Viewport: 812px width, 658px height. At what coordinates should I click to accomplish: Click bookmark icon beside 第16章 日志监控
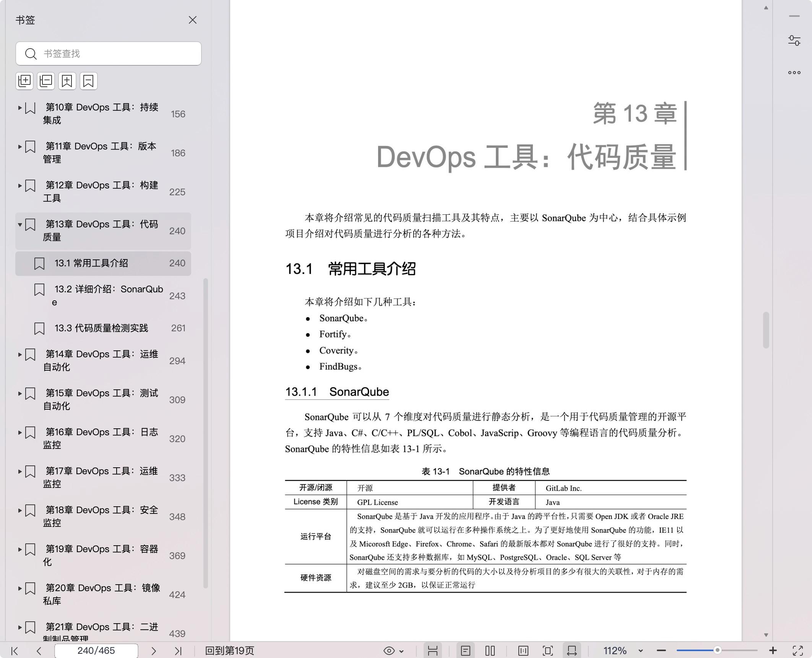click(x=30, y=433)
